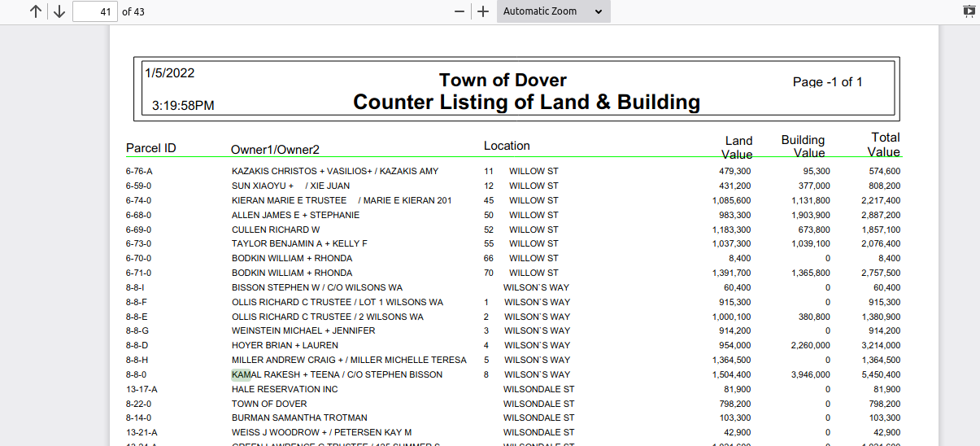Select the Land Value column header
This screenshot has width=980, height=446.
(x=738, y=147)
